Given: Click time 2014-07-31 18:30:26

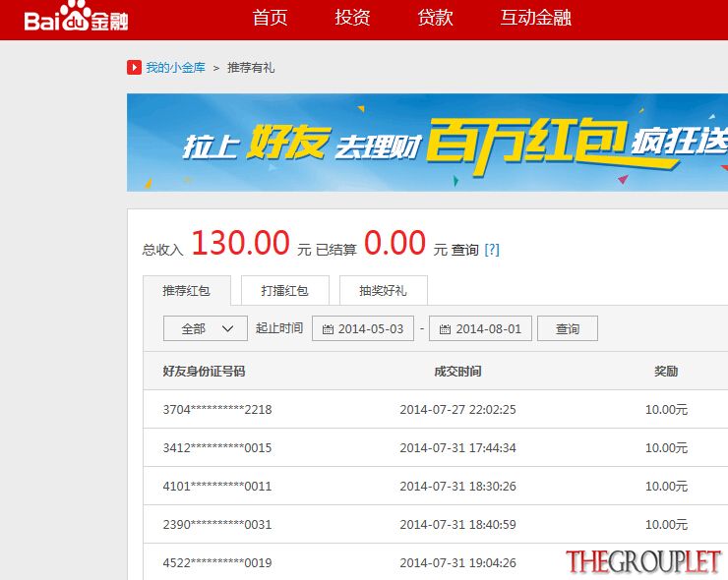Looking at the screenshot, I should [457, 487].
